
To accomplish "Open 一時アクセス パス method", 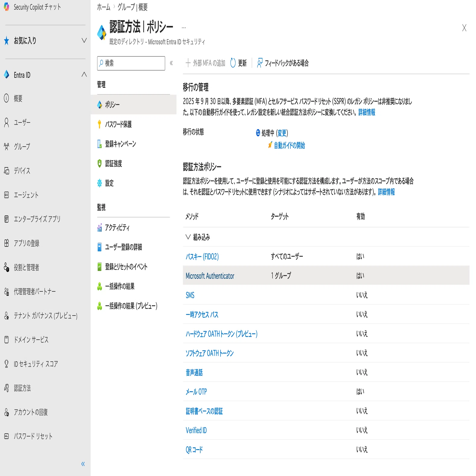I will pos(202,314).
